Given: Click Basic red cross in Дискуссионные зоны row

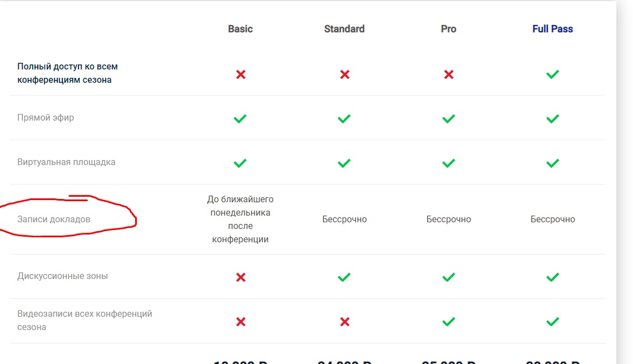Looking at the screenshot, I should click(x=241, y=277).
